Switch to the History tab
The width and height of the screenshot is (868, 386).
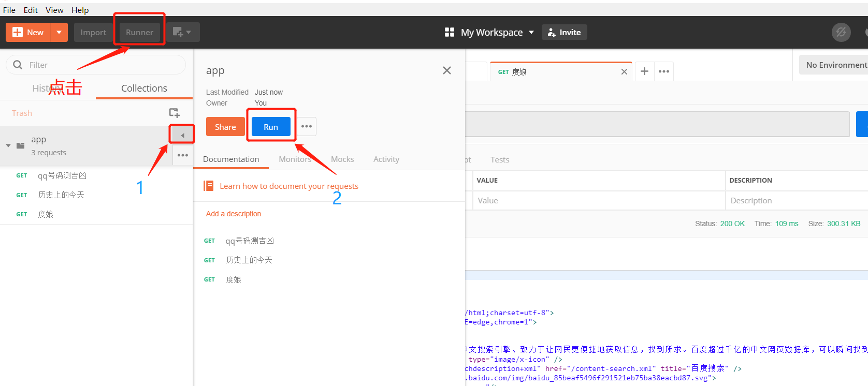(x=48, y=88)
